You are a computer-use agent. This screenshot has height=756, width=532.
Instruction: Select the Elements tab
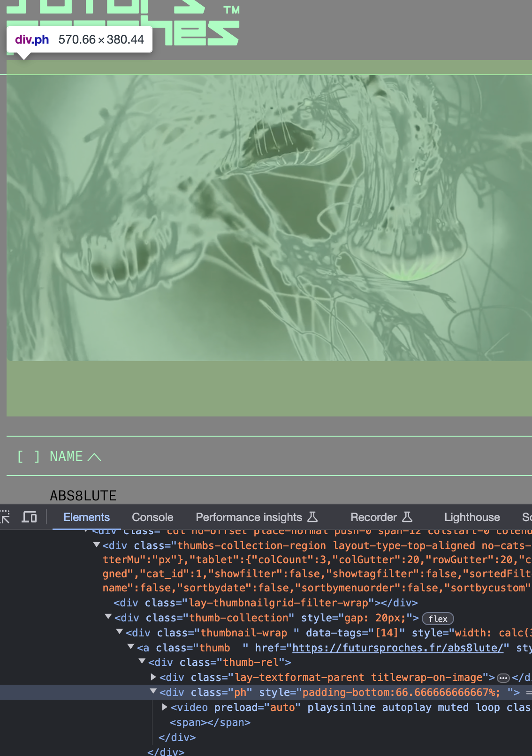86,517
